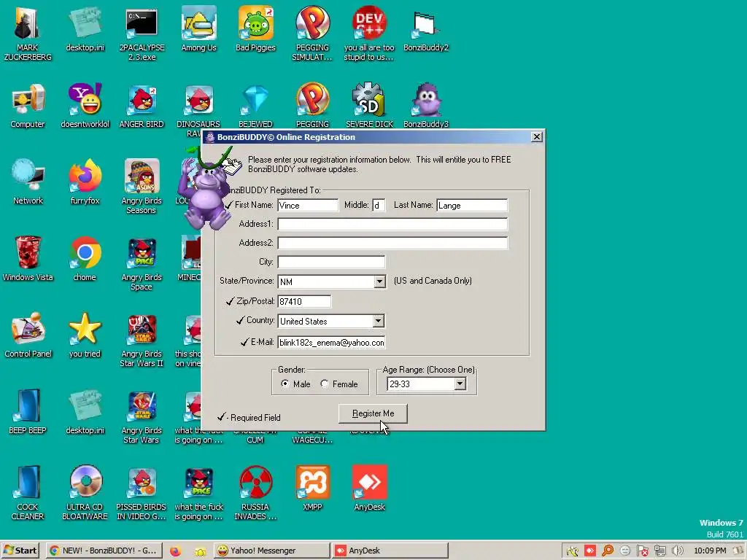Click the Middle initial field
Screen dimensions: 747x560
379,205
